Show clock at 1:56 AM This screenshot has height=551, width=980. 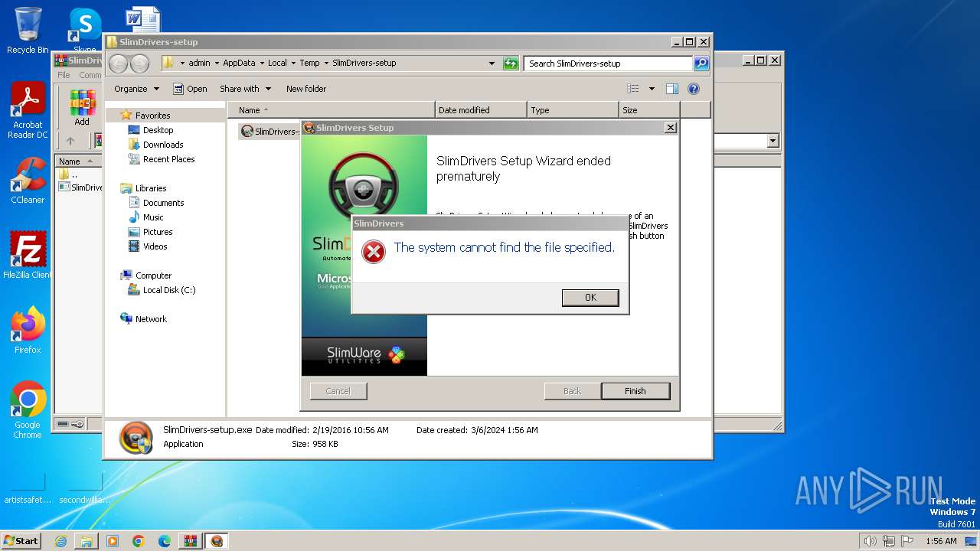(x=941, y=541)
